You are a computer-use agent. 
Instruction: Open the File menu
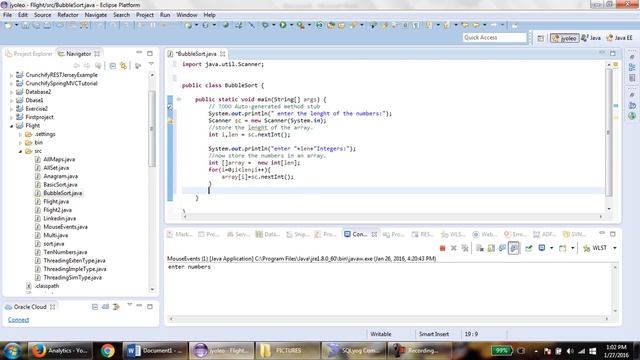(x=7, y=15)
